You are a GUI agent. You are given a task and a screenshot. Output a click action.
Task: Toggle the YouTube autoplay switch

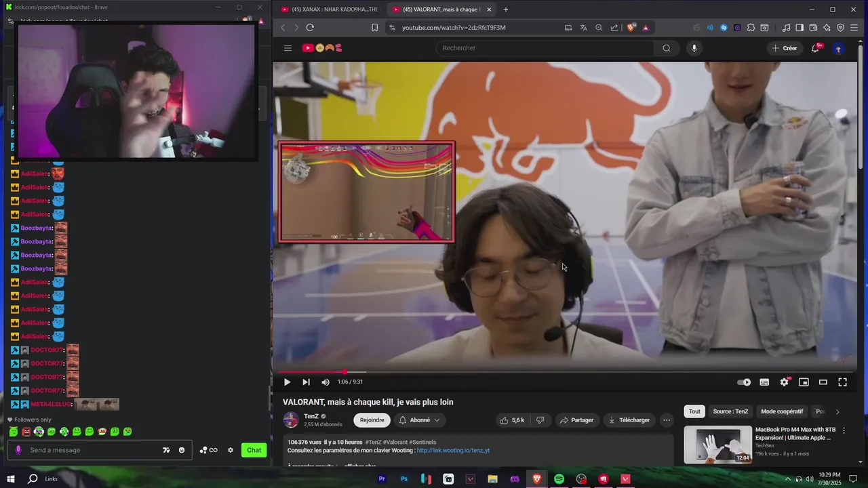744,382
